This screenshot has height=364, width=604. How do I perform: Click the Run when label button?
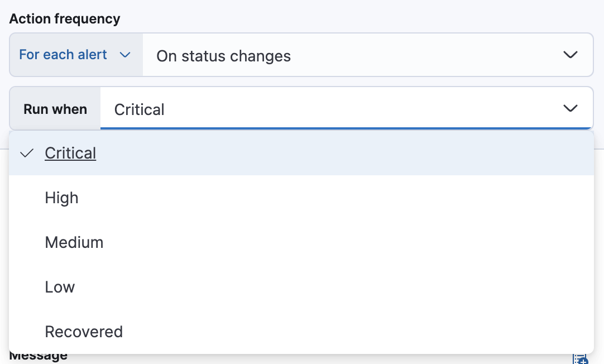(x=55, y=108)
